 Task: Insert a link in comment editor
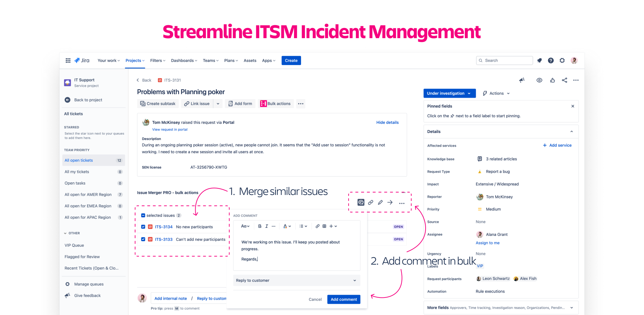pyautogui.click(x=317, y=226)
